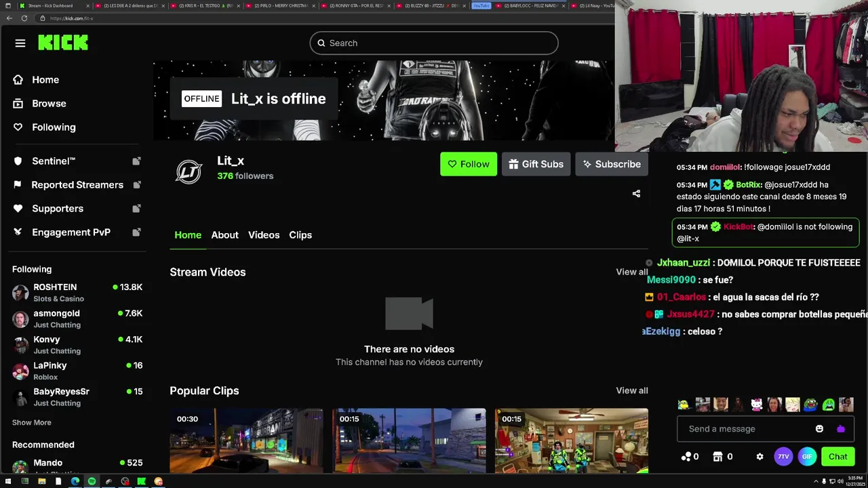
Task: Click the purple pot icon in chat
Action: click(x=841, y=429)
